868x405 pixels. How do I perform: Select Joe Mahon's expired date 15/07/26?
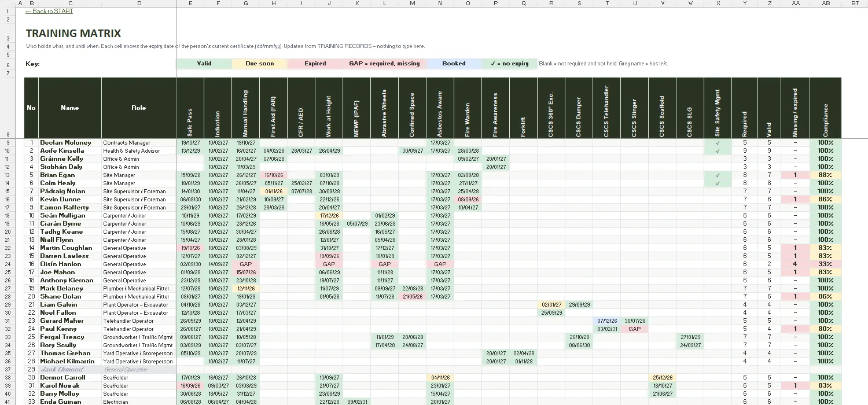[x=245, y=272]
